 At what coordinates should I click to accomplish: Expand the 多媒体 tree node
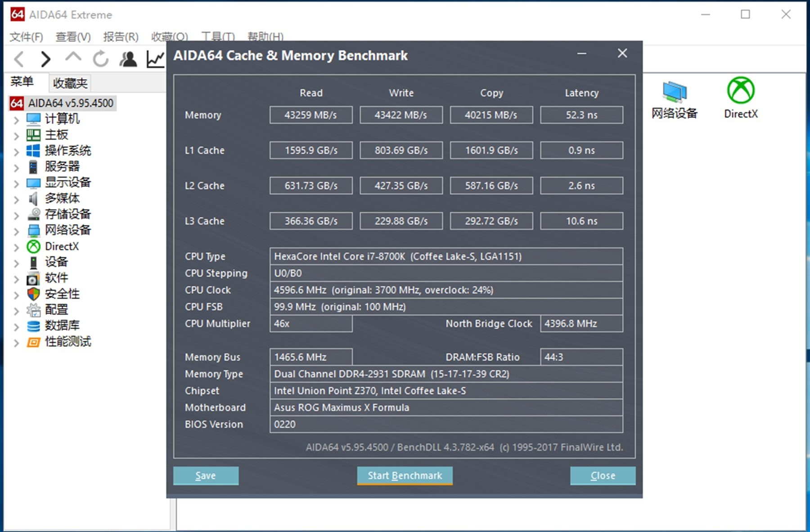coord(16,200)
